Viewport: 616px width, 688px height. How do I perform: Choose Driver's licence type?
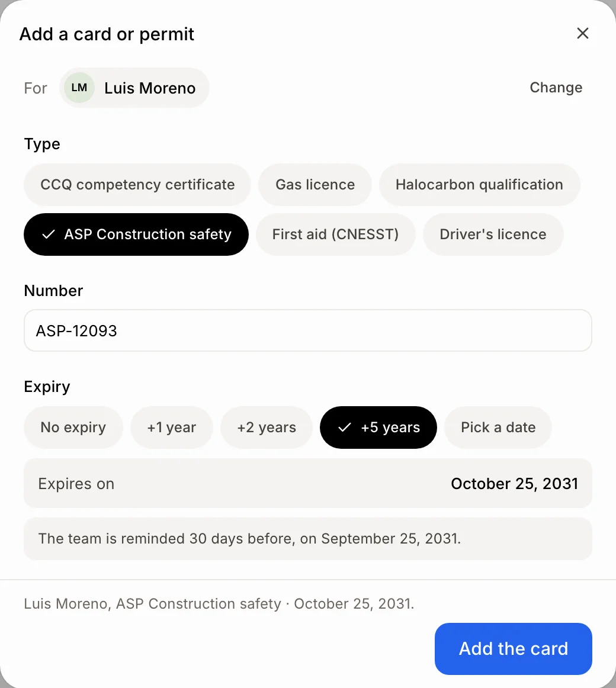click(x=493, y=234)
